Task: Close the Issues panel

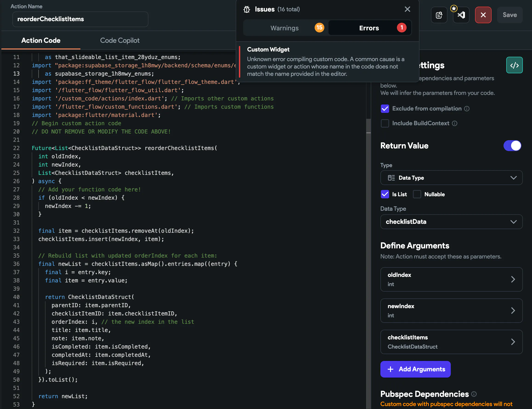Action: click(x=407, y=9)
